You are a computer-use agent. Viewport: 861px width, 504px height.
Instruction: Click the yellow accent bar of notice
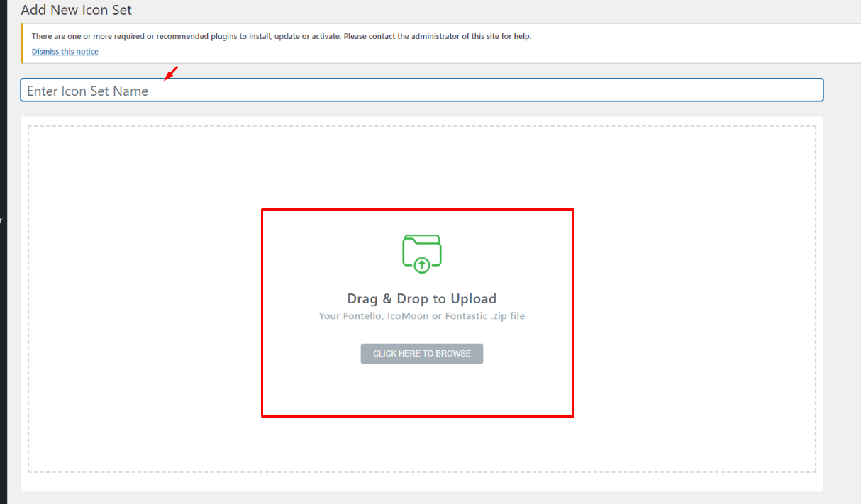click(22, 43)
